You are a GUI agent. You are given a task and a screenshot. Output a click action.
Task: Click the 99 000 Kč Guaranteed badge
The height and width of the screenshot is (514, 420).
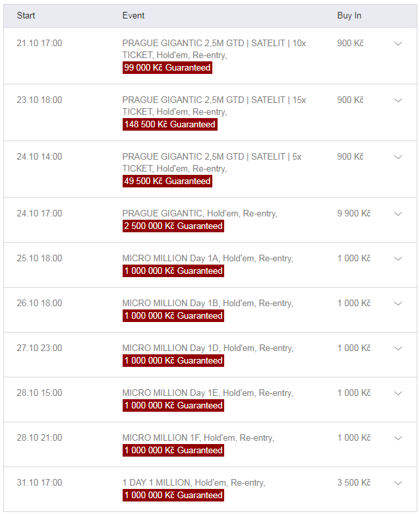(167, 68)
